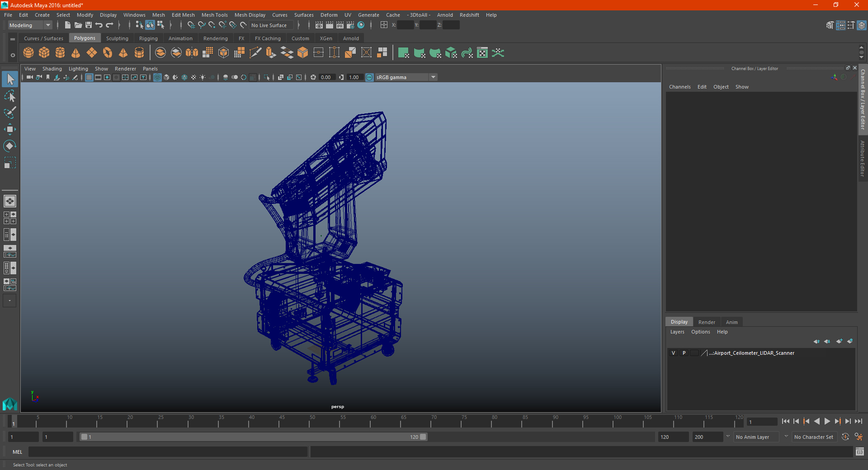Image resolution: width=868 pixels, height=470 pixels.
Task: Go to the start of playback range
Action: coord(785,421)
